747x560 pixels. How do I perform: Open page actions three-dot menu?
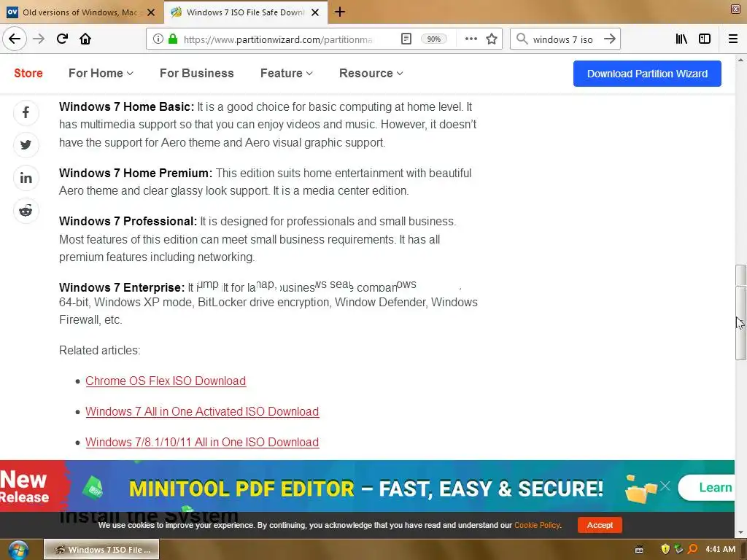[471, 39]
